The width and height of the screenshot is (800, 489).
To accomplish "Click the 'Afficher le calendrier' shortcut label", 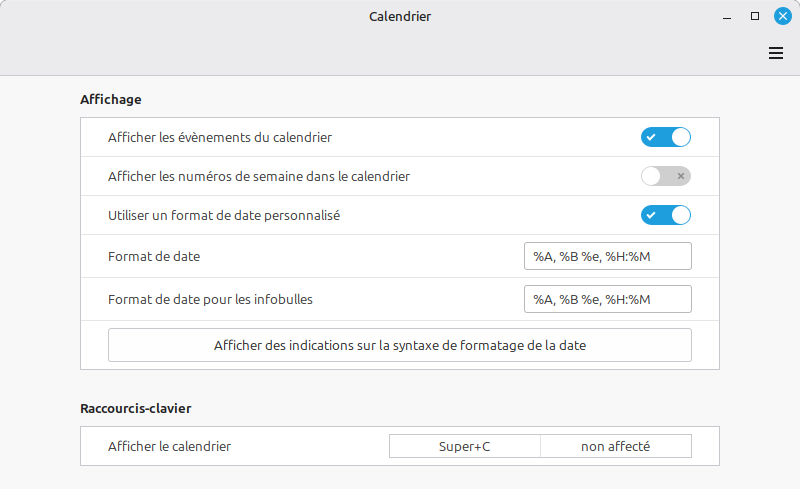I will pos(170,446).
